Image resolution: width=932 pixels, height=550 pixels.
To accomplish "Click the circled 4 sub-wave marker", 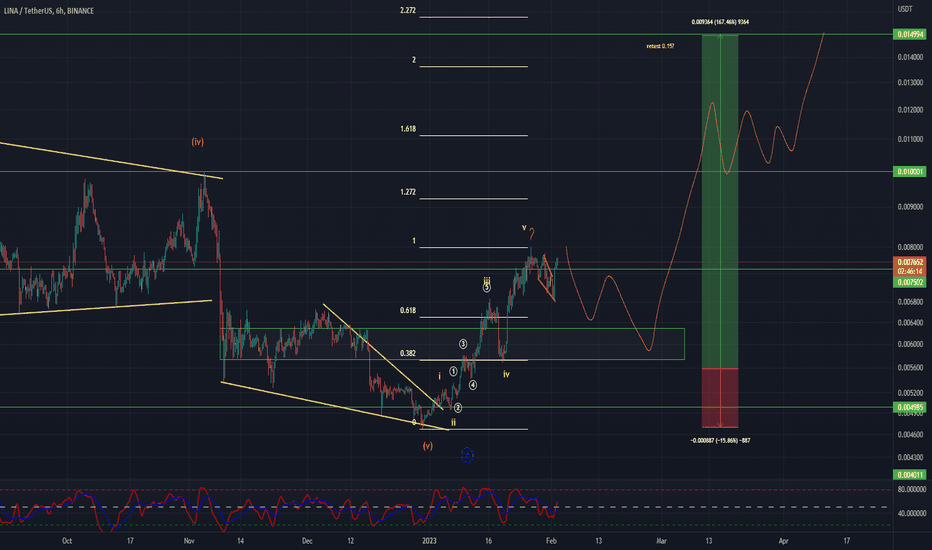I will pyautogui.click(x=473, y=385).
